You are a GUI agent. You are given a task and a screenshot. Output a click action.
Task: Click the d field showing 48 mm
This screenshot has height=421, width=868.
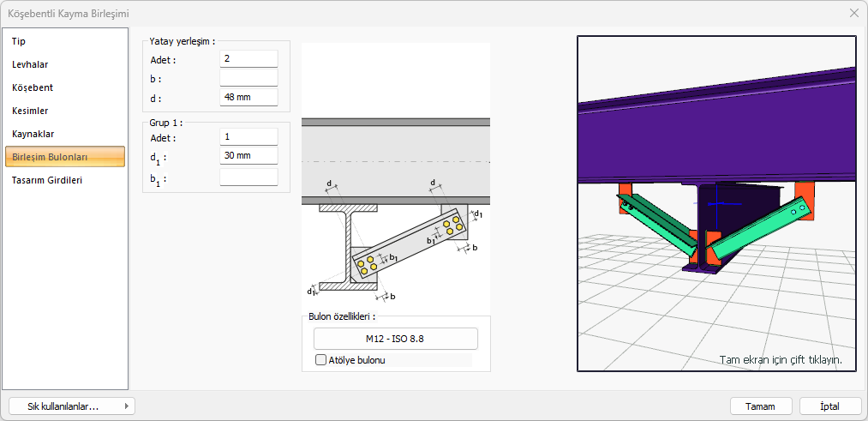(x=248, y=98)
